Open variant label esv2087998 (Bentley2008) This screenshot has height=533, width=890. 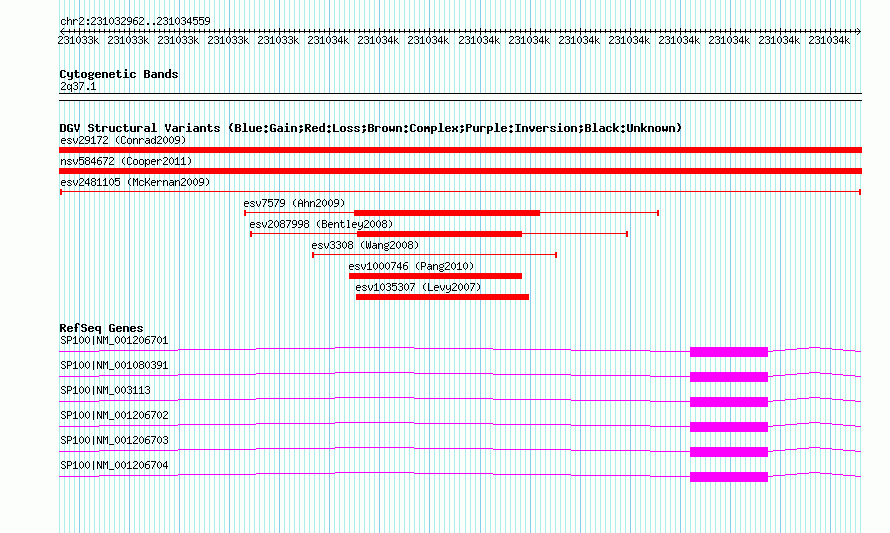coord(321,224)
